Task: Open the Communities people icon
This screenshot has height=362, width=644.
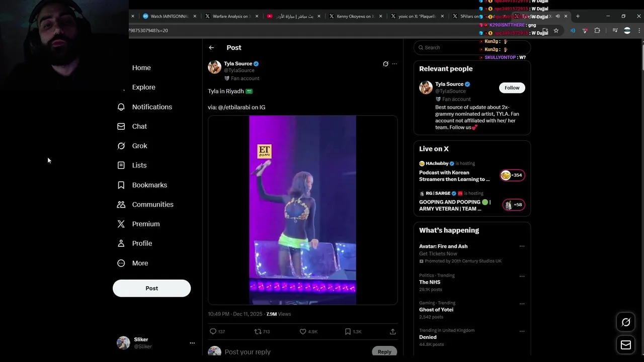Action: tap(121, 205)
